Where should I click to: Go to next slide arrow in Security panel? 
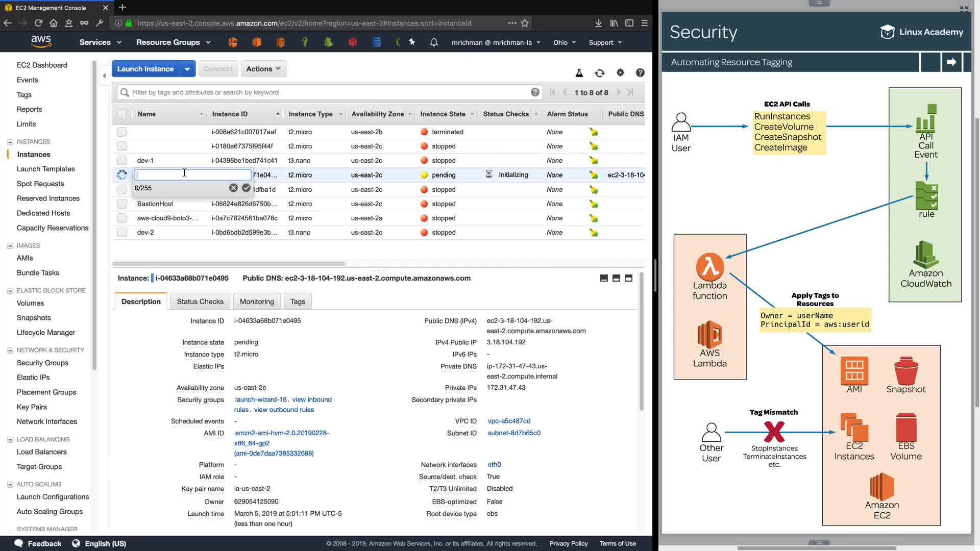[951, 62]
